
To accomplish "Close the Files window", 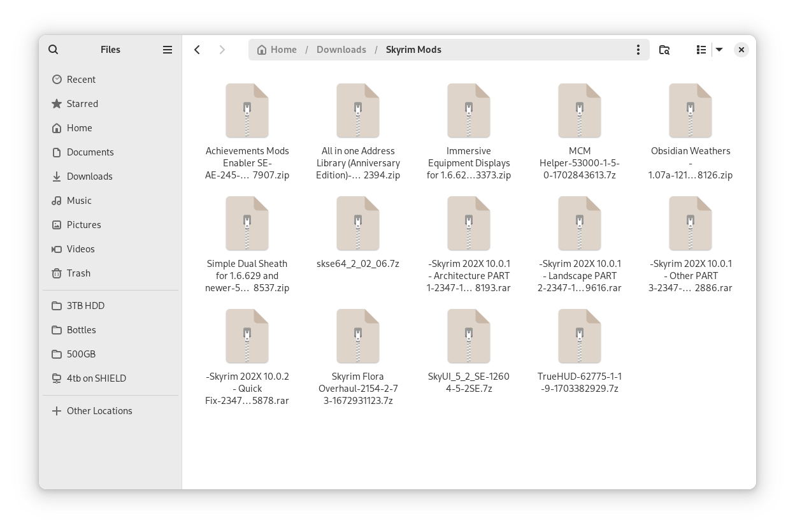I will coord(741,50).
